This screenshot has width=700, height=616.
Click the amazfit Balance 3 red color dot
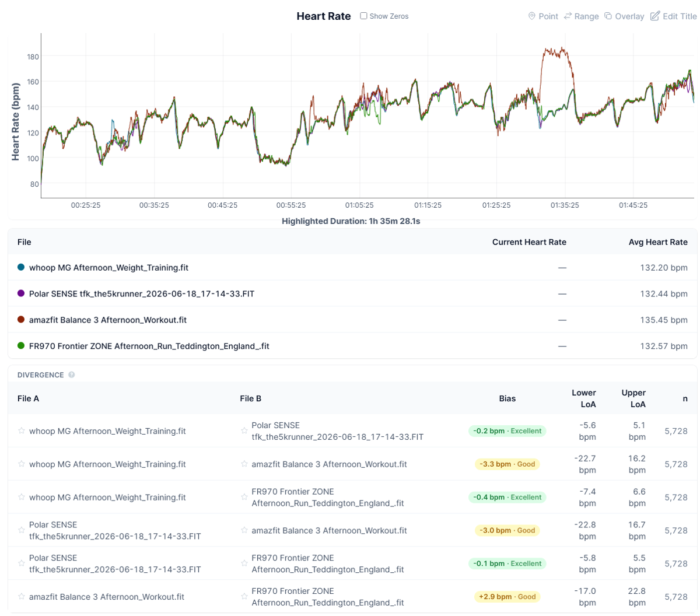pyautogui.click(x=21, y=320)
